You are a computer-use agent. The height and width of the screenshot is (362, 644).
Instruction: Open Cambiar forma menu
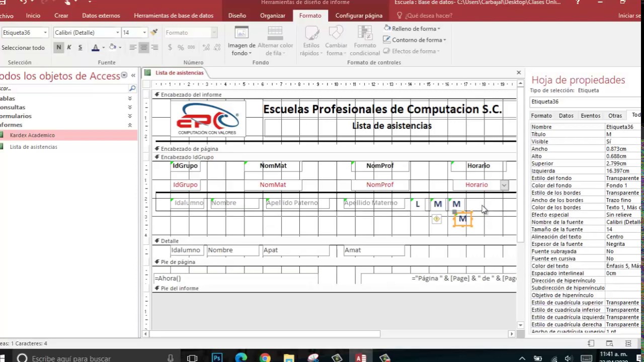[x=336, y=42]
